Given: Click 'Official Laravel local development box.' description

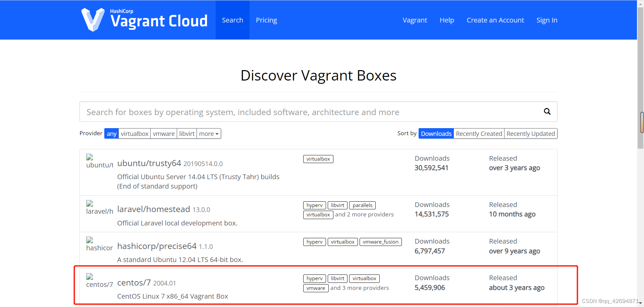Looking at the screenshot, I should pyautogui.click(x=177, y=223).
